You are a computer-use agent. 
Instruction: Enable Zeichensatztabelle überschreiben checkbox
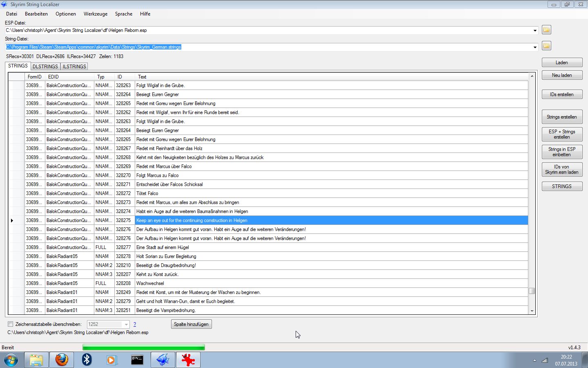[x=11, y=324]
